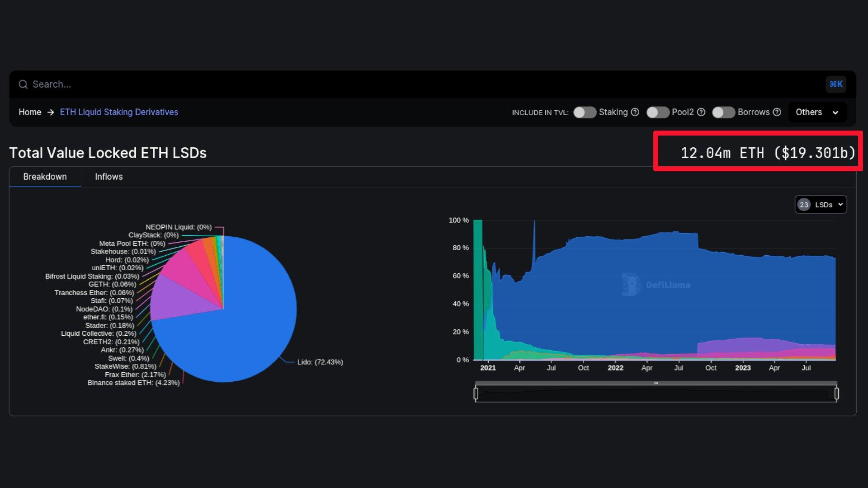The width and height of the screenshot is (868, 488).
Task: Click the search bar icon
Action: tap(23, 84)
